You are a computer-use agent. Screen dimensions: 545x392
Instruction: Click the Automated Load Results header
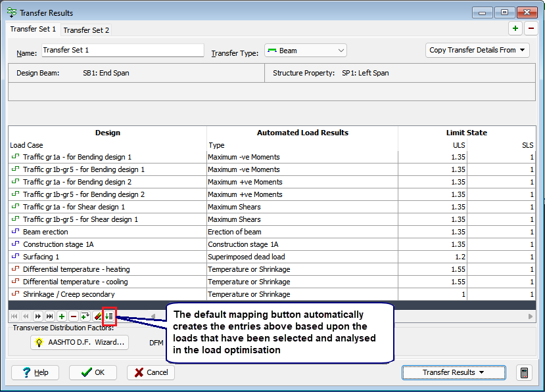[302, 133]
